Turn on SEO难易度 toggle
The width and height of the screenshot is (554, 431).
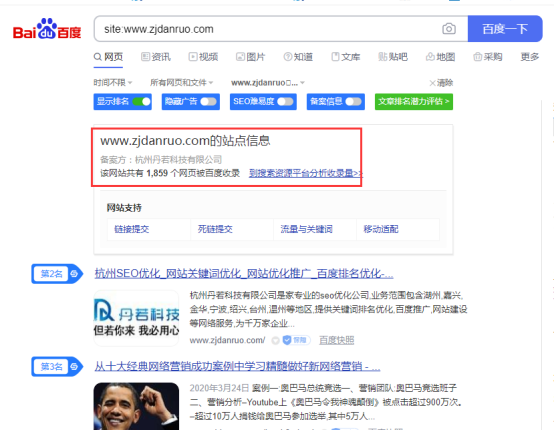coord(285,102)
